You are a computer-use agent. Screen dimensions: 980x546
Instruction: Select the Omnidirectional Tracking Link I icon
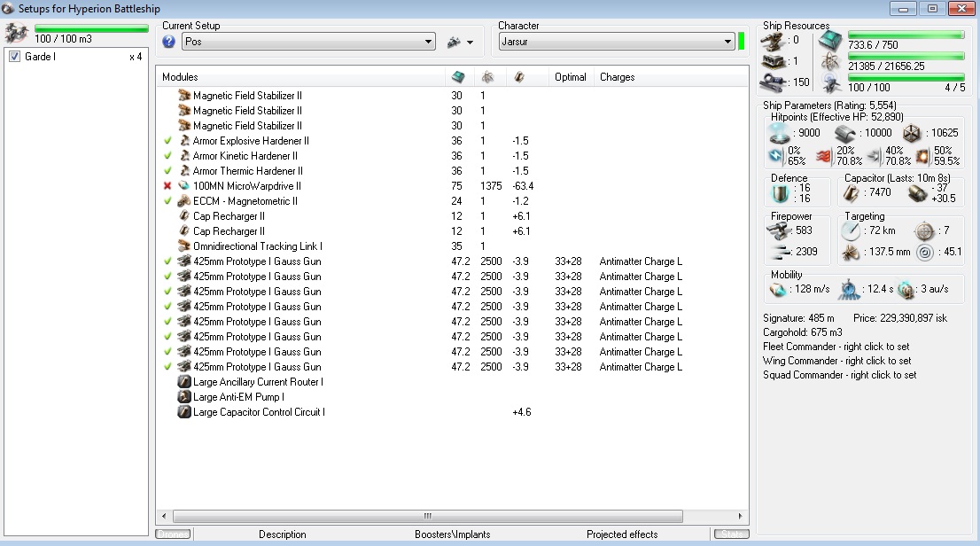[184, 246]
